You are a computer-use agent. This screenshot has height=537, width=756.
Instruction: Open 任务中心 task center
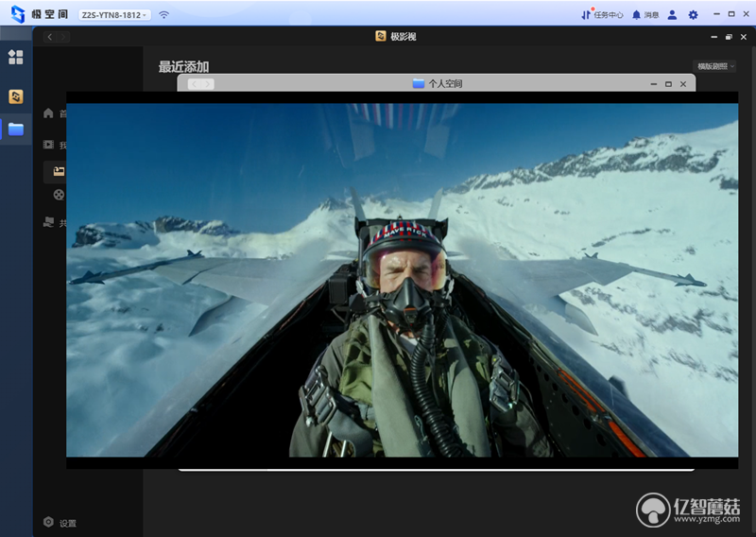coord(602,15)
